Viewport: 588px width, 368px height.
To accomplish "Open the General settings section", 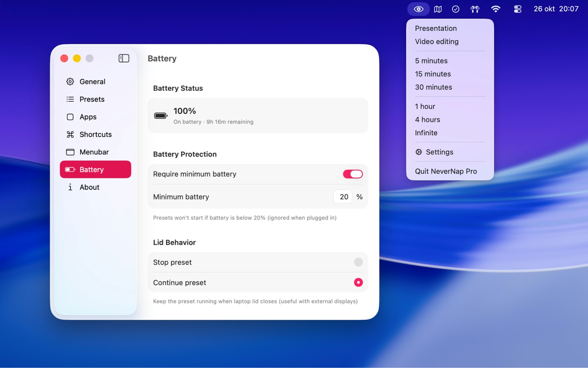I will (x=92, y=81).
